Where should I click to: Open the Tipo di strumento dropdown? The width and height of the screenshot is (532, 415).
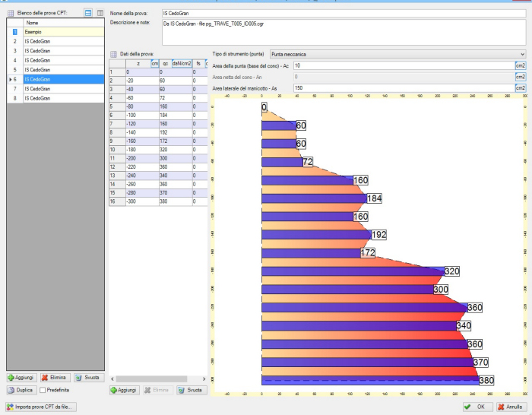[398, 54]
